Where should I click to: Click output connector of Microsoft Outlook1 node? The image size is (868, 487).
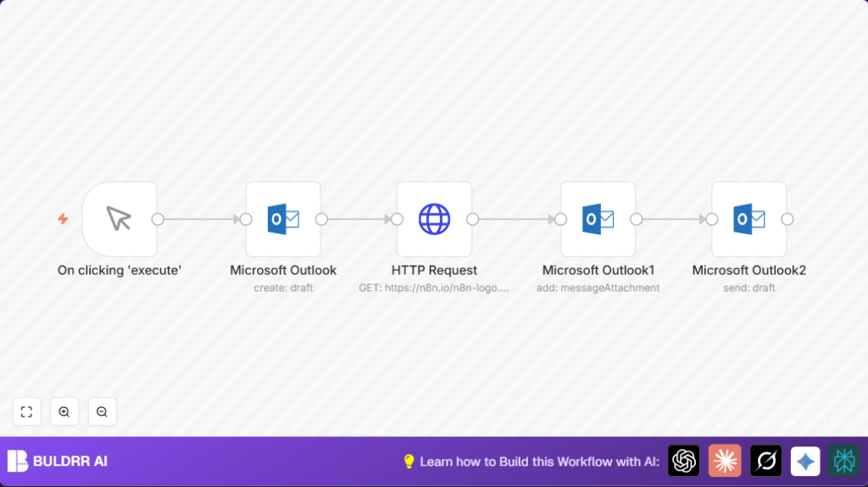pyautogui.click(x=636, y=220)
